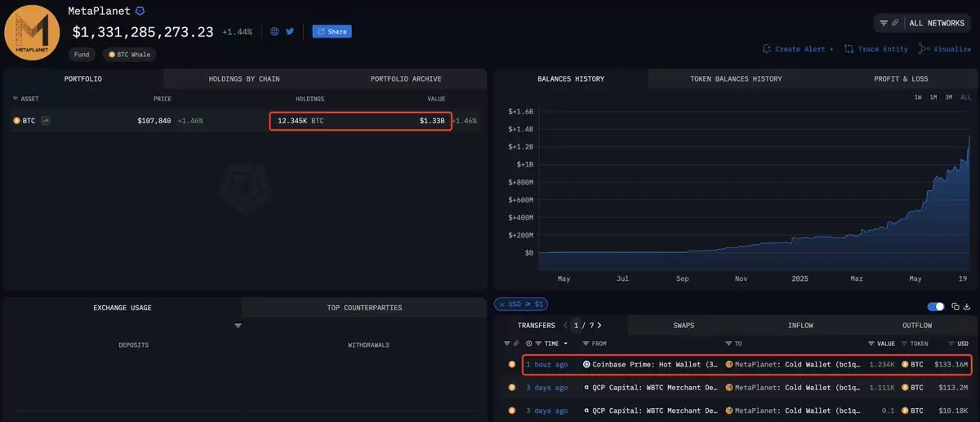Click the DEPOSITS column label
The height and width of the screenshot is (422, 980).
(x=134, y=345)
